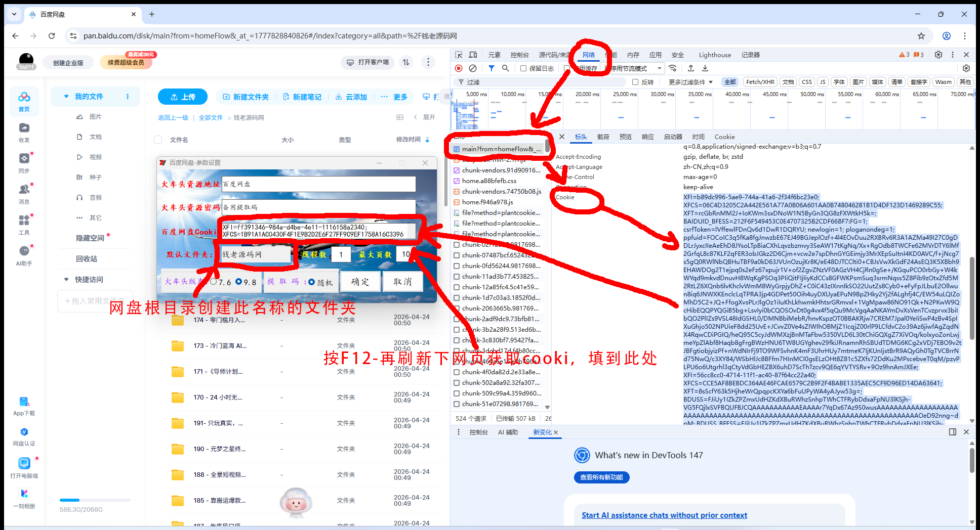Screen dimensions: 980x530
Task: Click the 火车头资源地址 input field
Action: pos(318,184)
